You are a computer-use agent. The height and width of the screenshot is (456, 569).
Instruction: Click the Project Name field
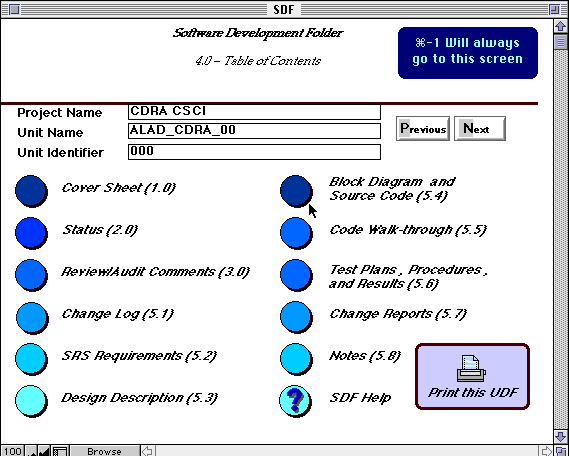[x=254, y=112]
